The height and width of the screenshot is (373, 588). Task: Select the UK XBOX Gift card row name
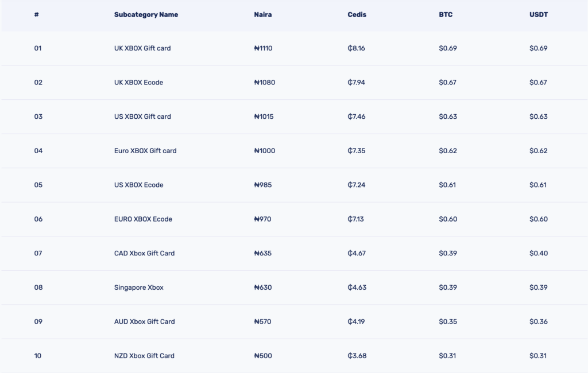[x=142, y=48]
